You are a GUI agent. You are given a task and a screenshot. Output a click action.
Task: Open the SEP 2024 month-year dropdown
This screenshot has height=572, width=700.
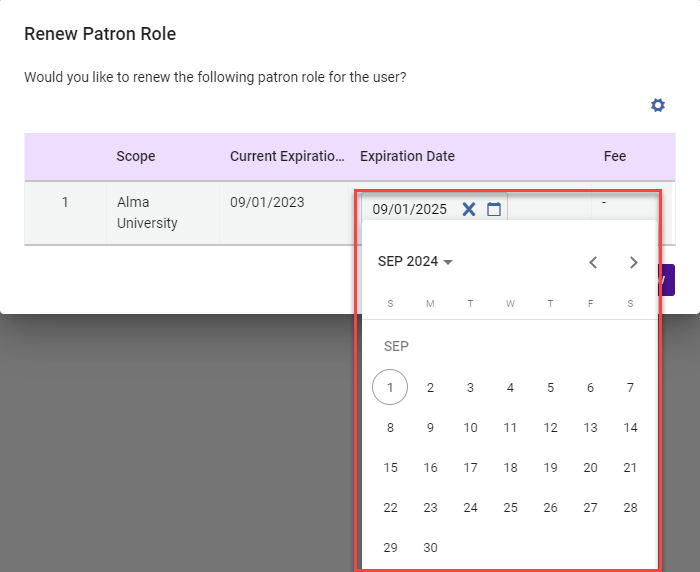coord(415,262)
